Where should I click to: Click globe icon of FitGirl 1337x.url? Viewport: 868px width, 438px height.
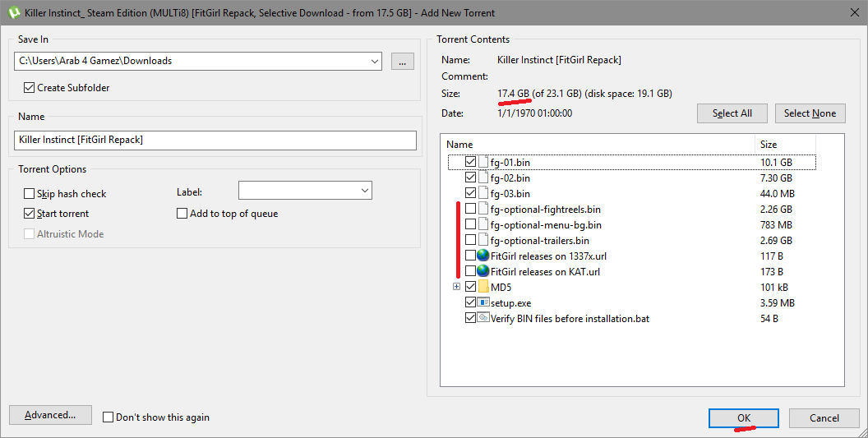click(x=482, y=256)
